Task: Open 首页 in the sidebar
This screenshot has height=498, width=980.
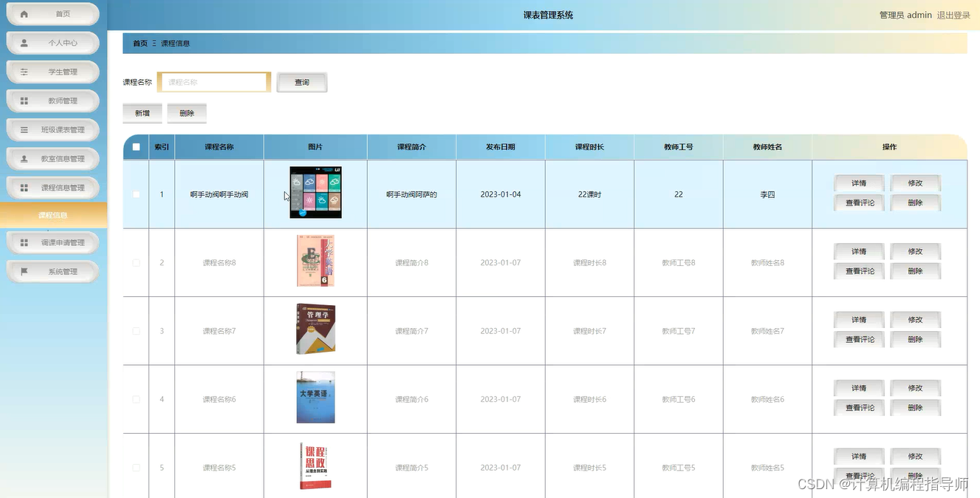Action: tap(52, 14)
